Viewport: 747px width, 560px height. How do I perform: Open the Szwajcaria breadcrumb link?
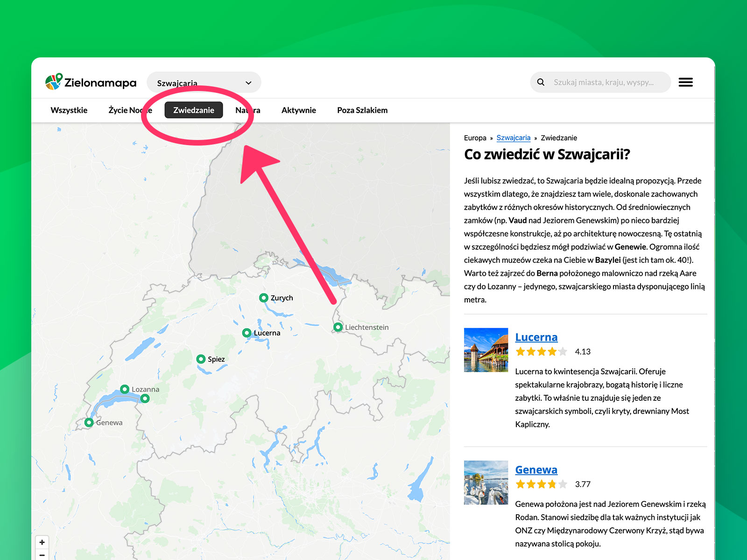click(x=513, y=138)
